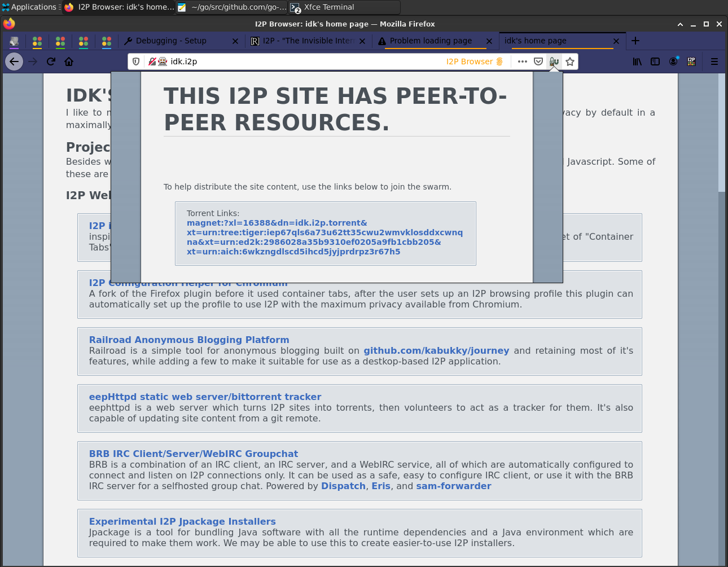Toggle the I2P torrent page action icon
The width and height of the screenshot is (728, 567).
(554, 61)
